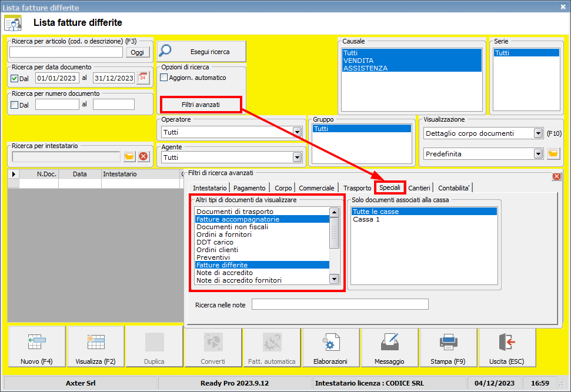Close Filtri di ricerca avanzati panel
This screenshot has width=571, height=392.
pyautogui.click(x=556, y=176)
